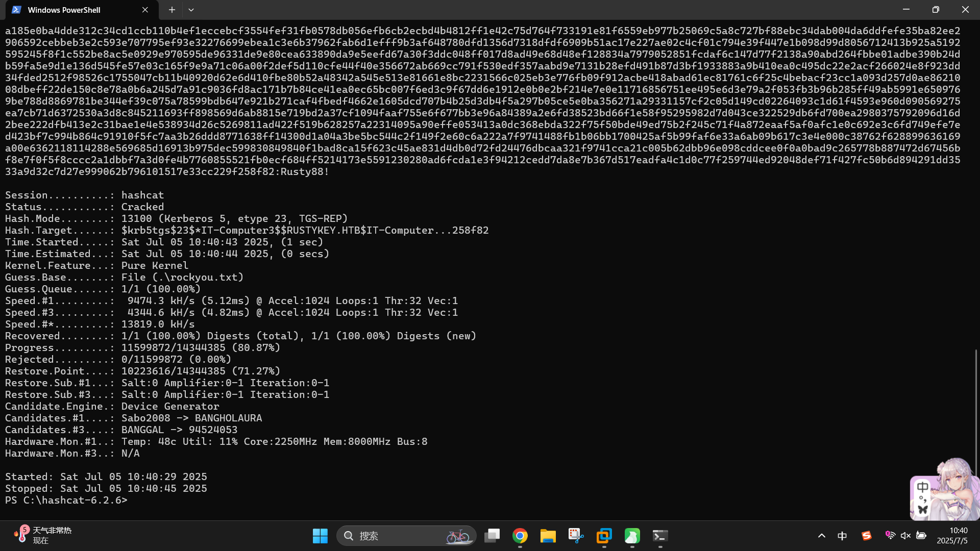The height and width of the screenshot is (551, 980).
Task: Open the Windows Start menu
Action: [x=320, y=536]
